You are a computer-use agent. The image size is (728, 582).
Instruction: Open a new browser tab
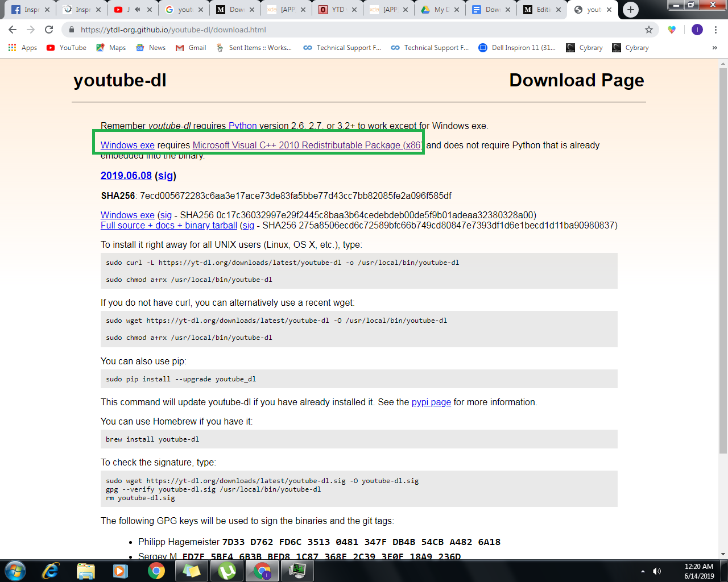click(x=630, y=10)
